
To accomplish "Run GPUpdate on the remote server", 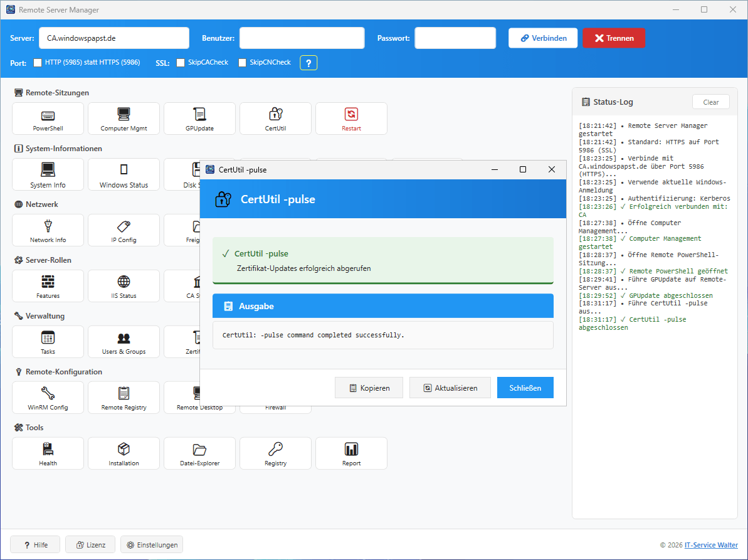I will tap(199, 119).
